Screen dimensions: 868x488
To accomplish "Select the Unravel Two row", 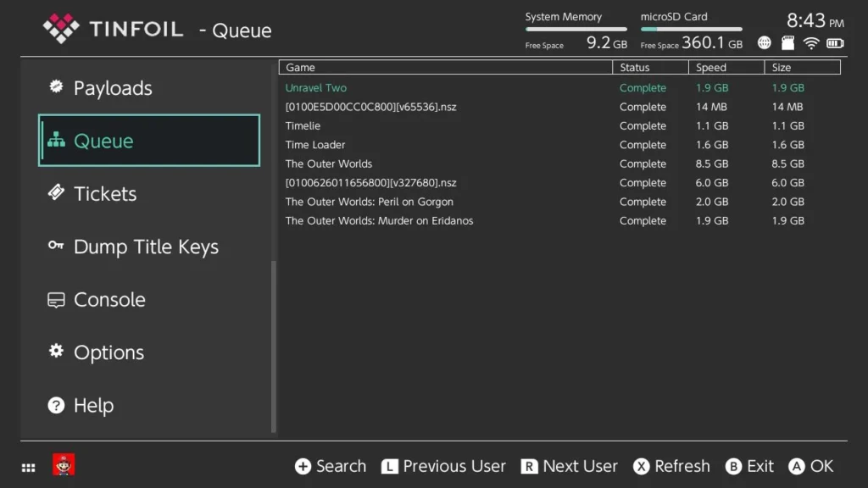I will (x=559, y=87).
